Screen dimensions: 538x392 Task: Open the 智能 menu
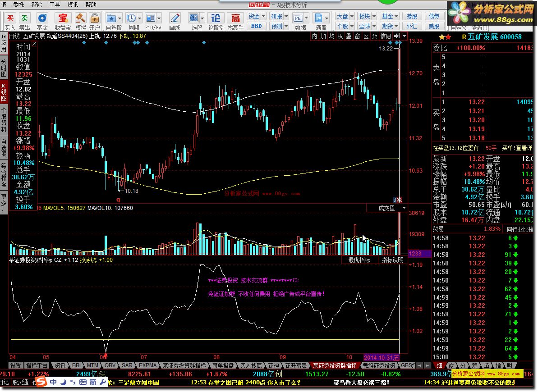37,5
